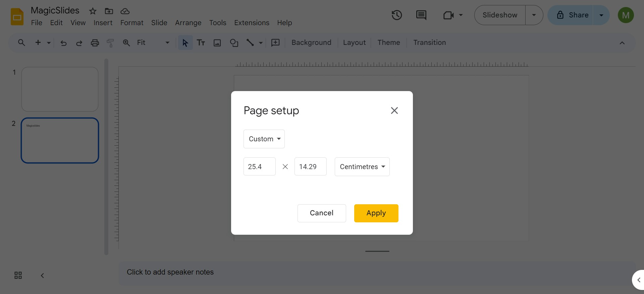
Task: Click the width field showing 25.4
Action: click(x=259, y=167)
